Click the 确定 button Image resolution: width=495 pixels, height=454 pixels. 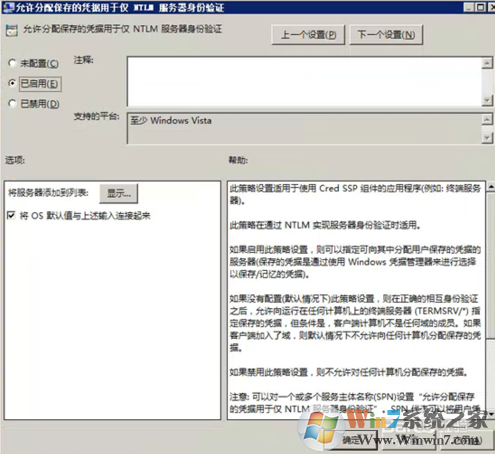351,440
